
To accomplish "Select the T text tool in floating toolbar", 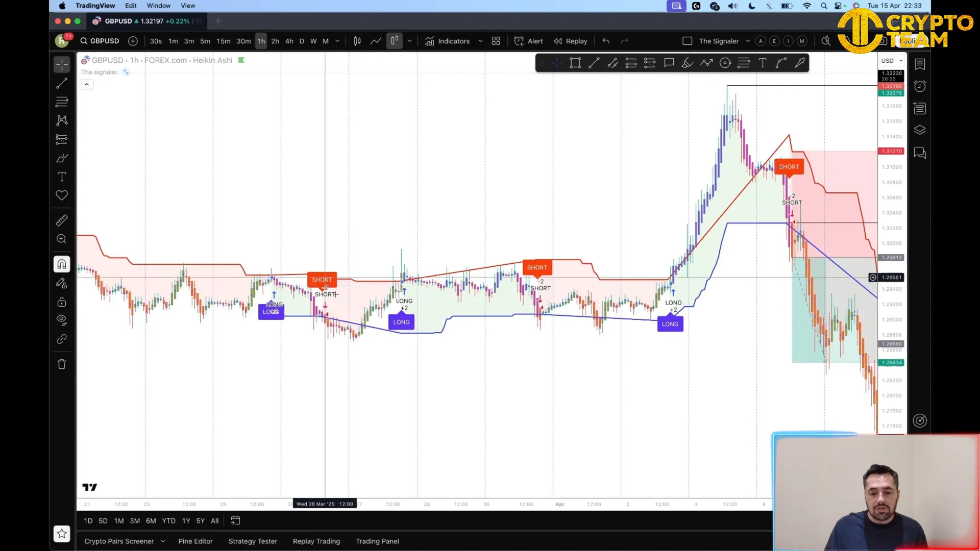I will pyautogui.click(x=763, y=63).
